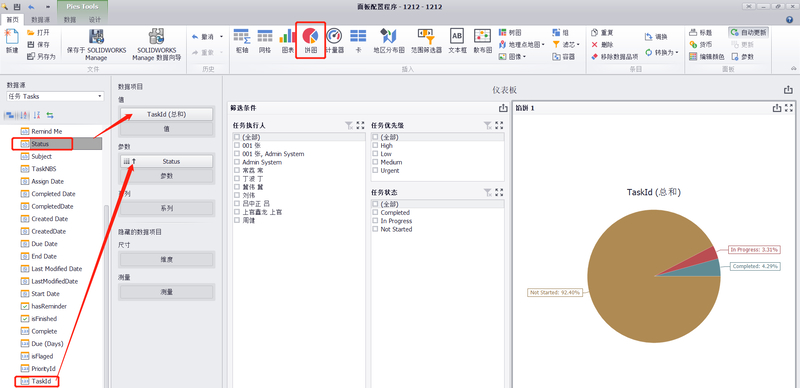Screen dimensions: 800x388
Task: Insert a 组 group container
Action: (x=560, y=32)
